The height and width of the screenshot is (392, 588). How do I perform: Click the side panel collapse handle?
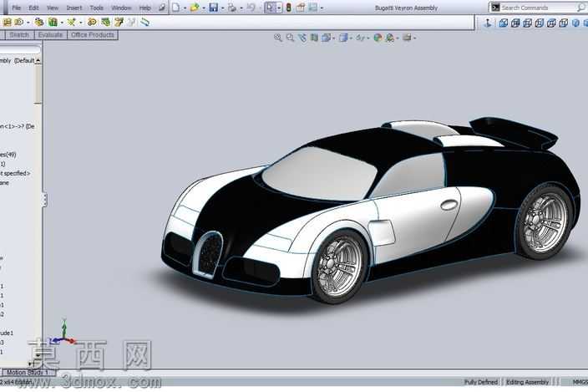[x=44, y=200]
